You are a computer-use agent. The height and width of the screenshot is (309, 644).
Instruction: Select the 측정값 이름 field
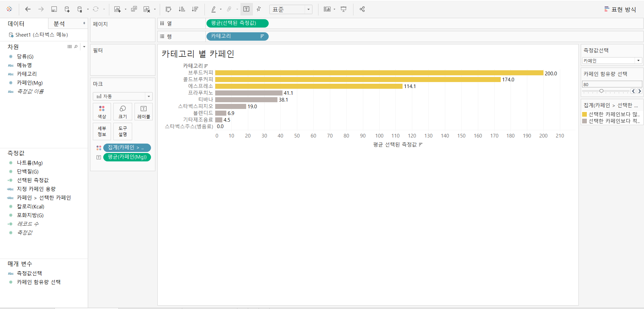(30, 91)
